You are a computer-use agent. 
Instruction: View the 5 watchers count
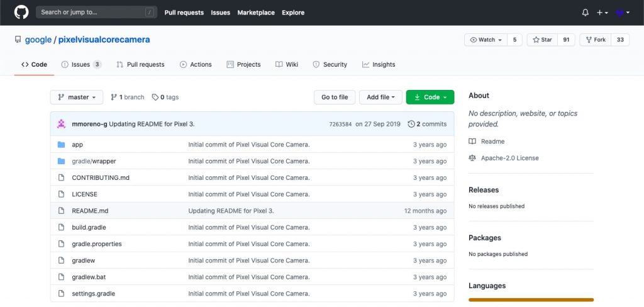(514, 40)
